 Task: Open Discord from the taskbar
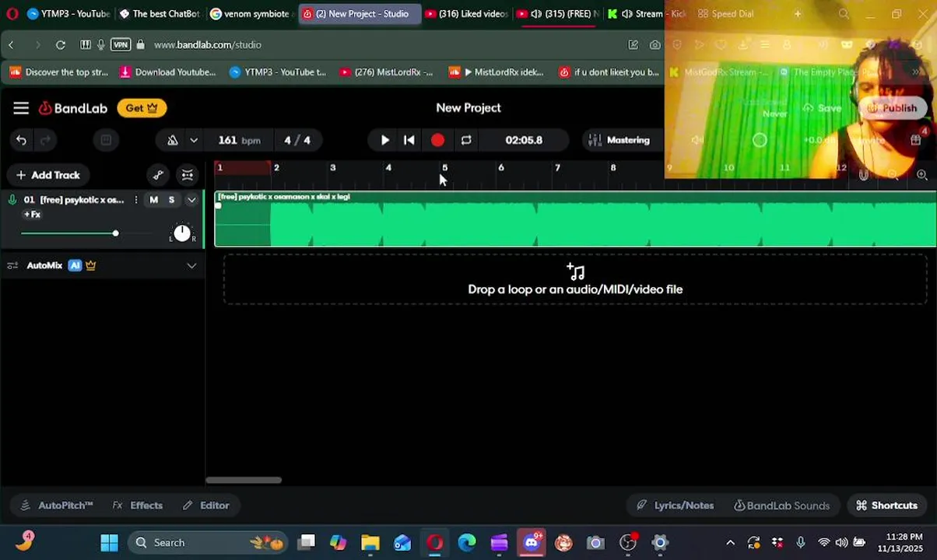[x=532, y=543]
